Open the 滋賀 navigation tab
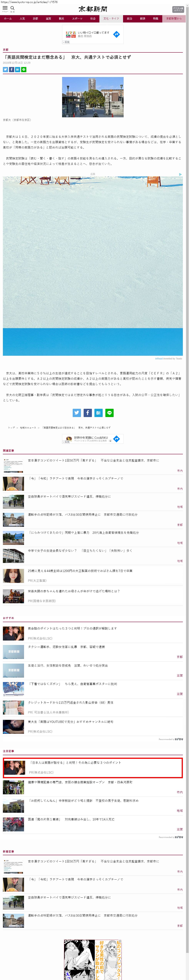189x980 pixels. (48, 19)
